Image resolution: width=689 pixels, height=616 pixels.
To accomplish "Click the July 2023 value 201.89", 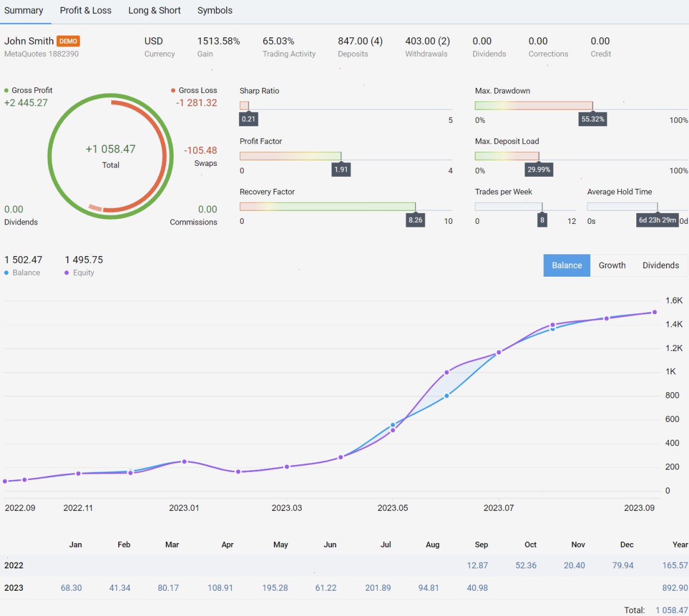I will tap(378, 588).
